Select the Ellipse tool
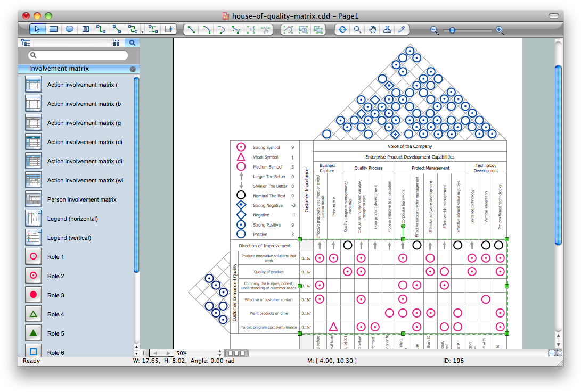 [x=69, y=29]
